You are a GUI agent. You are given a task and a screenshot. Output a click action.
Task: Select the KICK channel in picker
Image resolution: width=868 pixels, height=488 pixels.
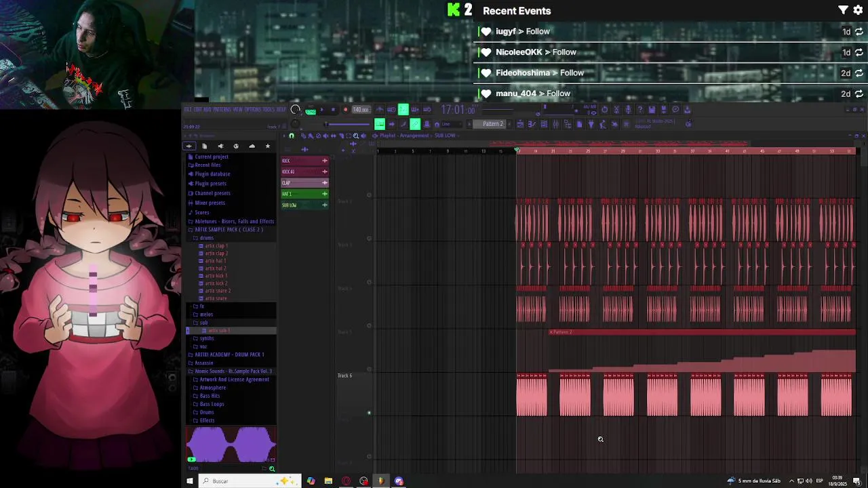pos(304,161)
